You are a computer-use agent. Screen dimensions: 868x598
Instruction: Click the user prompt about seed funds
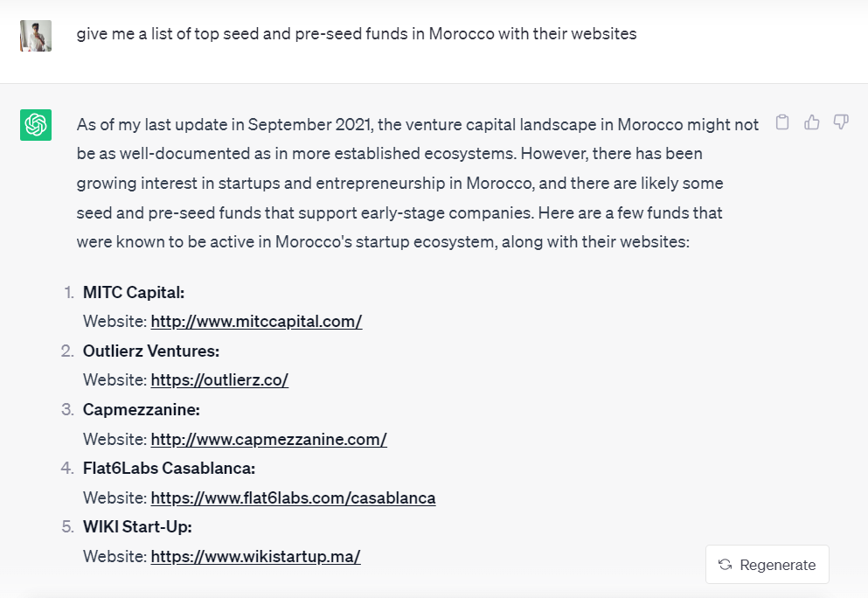[x=357, y=34]
